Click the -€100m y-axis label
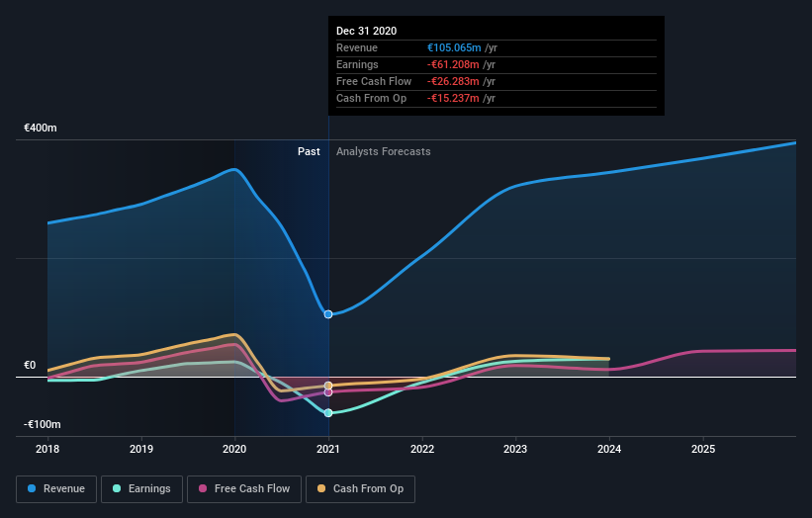The image size is (812, 518). tap(42, 425)
